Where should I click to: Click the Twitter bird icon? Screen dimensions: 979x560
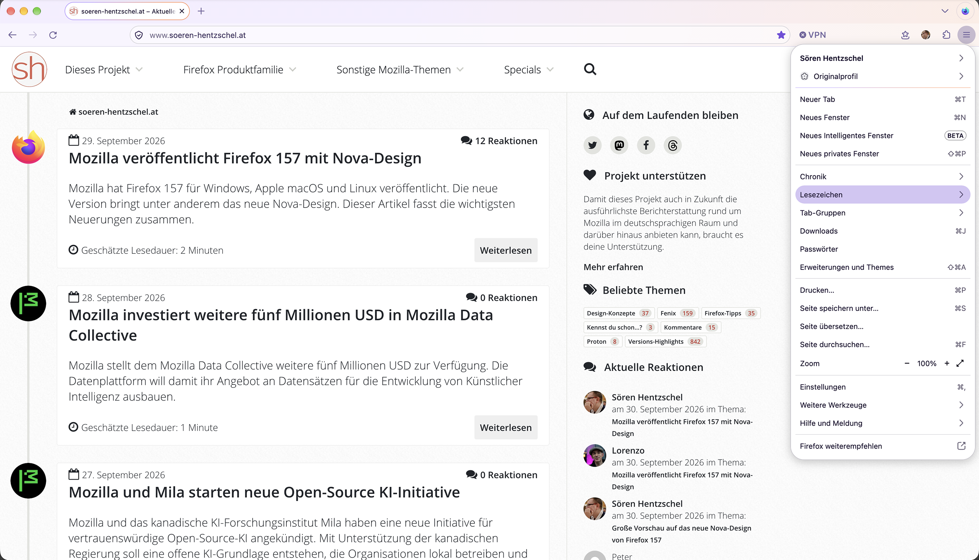(x=593, y=145)
